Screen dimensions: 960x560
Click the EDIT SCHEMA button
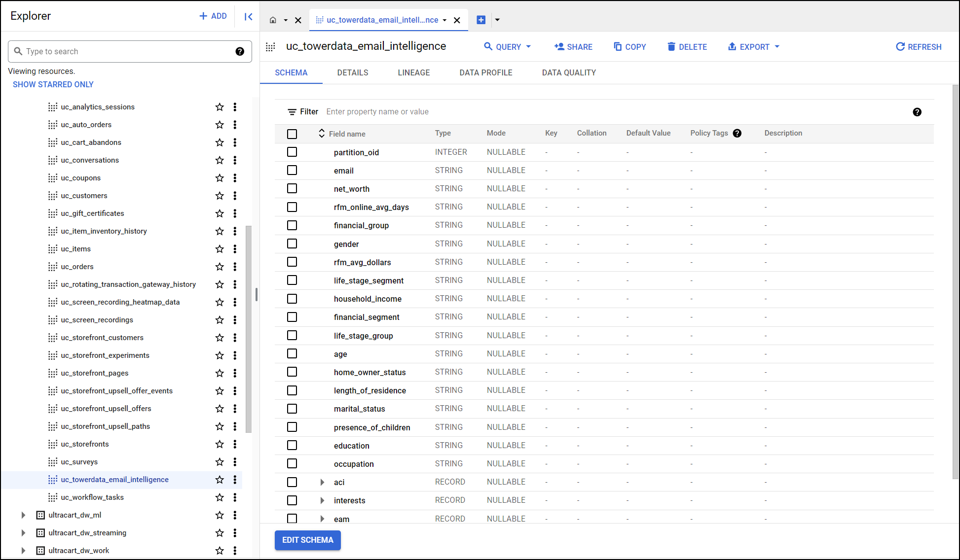click(308, 540)
